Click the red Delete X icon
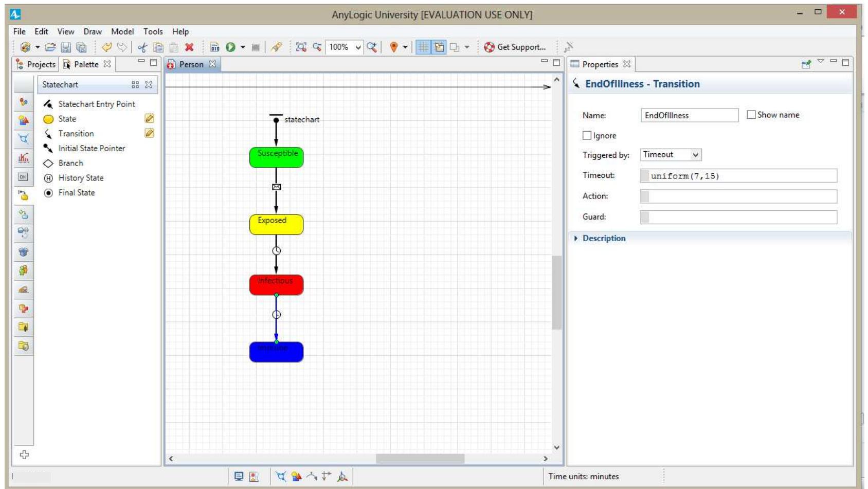Viewport: 868px width, 489px height. (x=189, y=47)
